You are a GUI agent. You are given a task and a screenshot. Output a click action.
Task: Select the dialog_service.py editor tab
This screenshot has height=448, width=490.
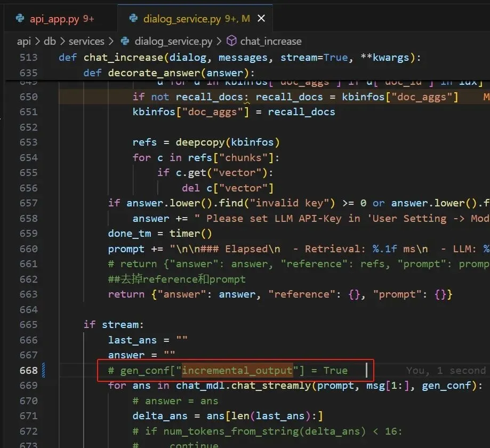pyautogui.click(x=196, y=19)
